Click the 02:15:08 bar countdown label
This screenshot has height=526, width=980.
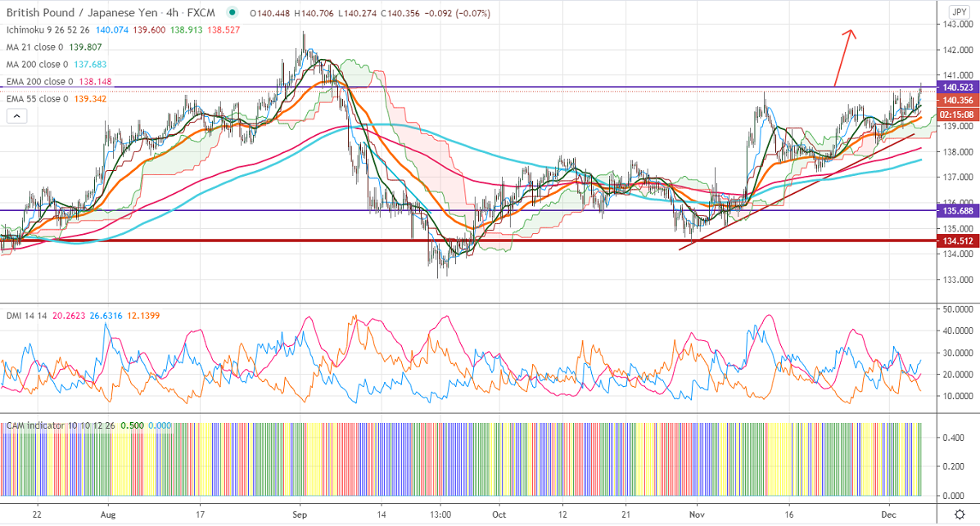(958, 115)
